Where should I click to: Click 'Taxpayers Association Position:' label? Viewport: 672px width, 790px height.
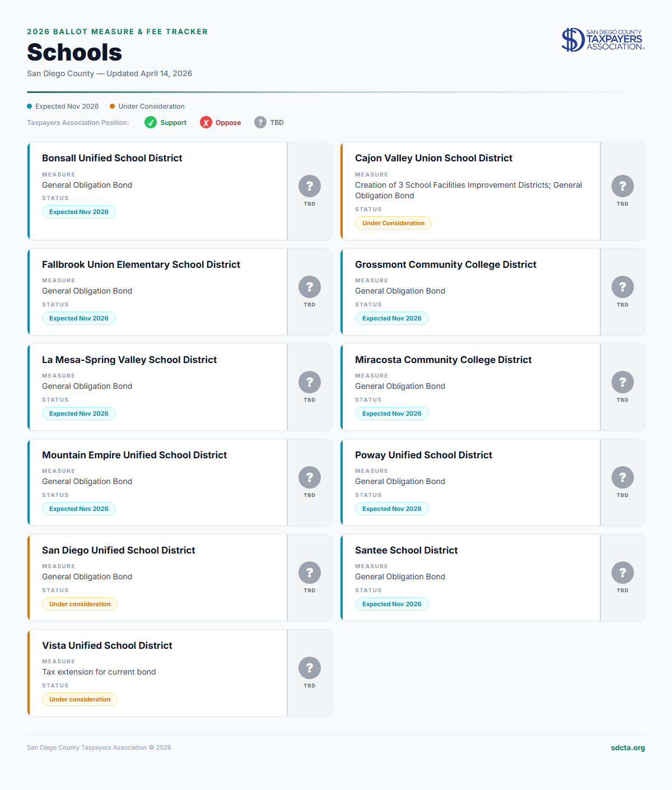[78, 123]
